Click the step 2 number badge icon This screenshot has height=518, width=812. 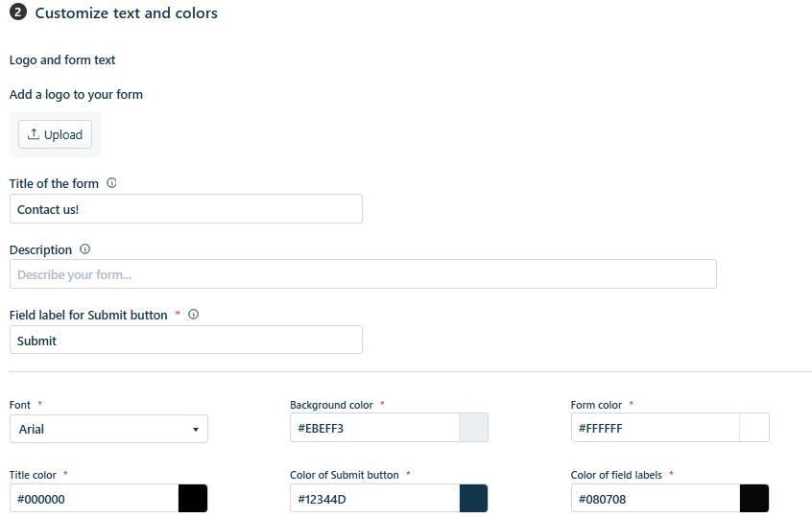(17, 13)
